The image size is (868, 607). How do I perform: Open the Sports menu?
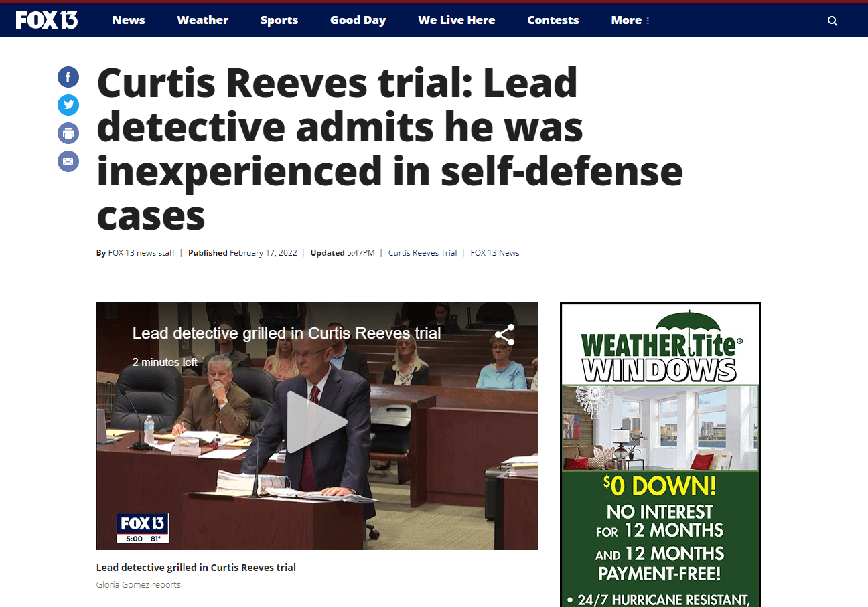(x=279, y=20)
